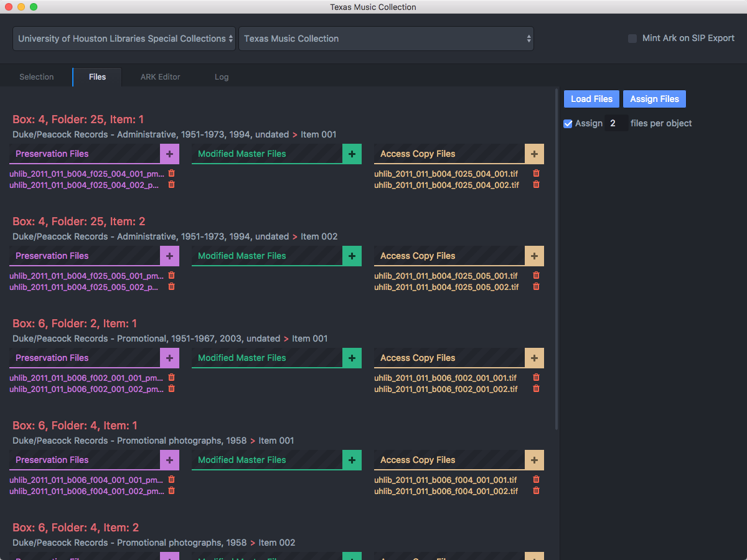Enable Mint Ark on SIP Export checkbox
747x560 pixels.
632,39
